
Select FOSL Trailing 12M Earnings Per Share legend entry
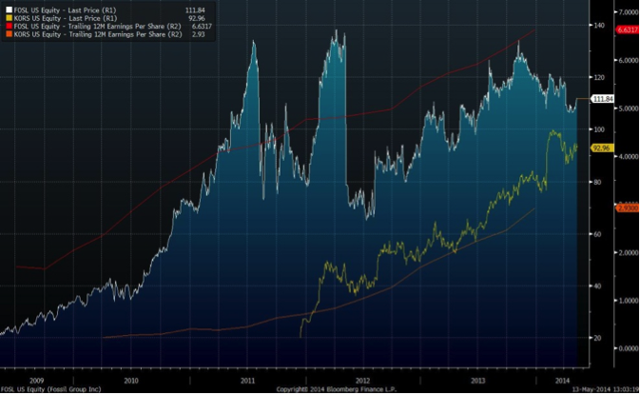pos(98,27)
